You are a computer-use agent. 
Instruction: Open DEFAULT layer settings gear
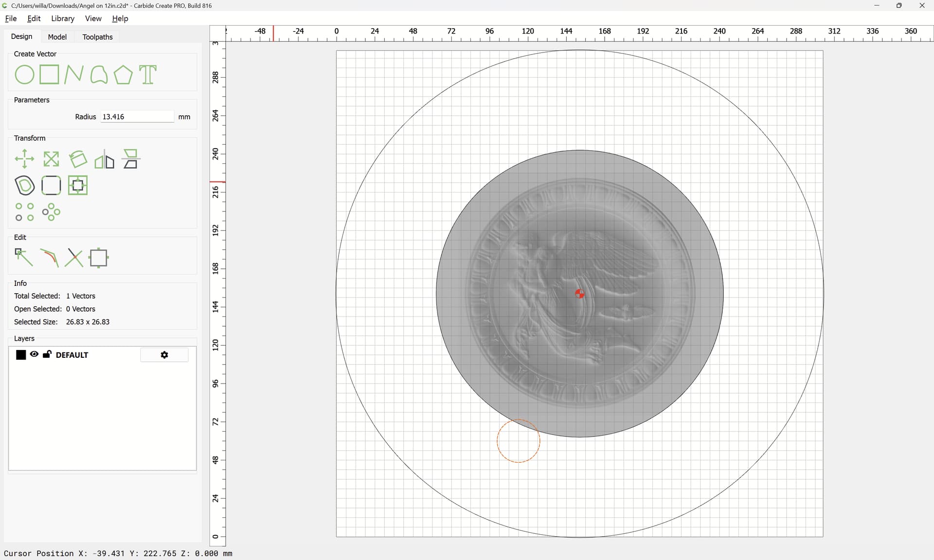pyautogui.click(x=164, y=355)
